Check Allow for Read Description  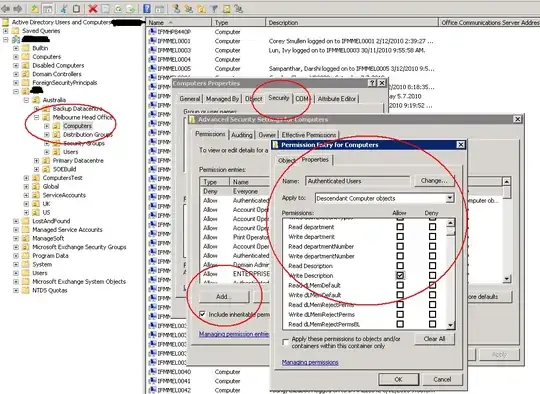point(400,266)
